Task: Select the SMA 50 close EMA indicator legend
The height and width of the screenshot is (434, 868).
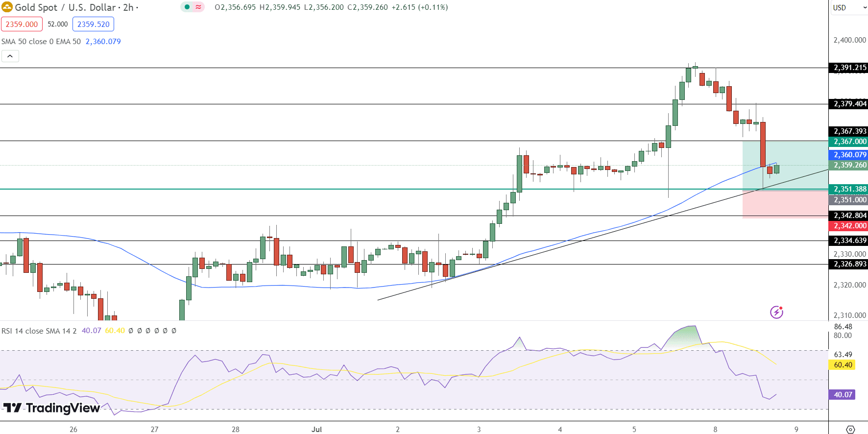Action: (41, 42)
